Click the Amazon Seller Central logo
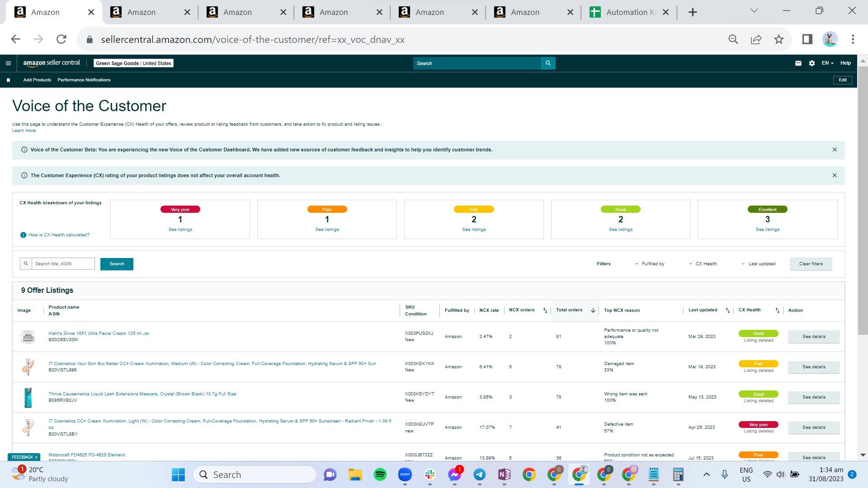 click(52, 63)
